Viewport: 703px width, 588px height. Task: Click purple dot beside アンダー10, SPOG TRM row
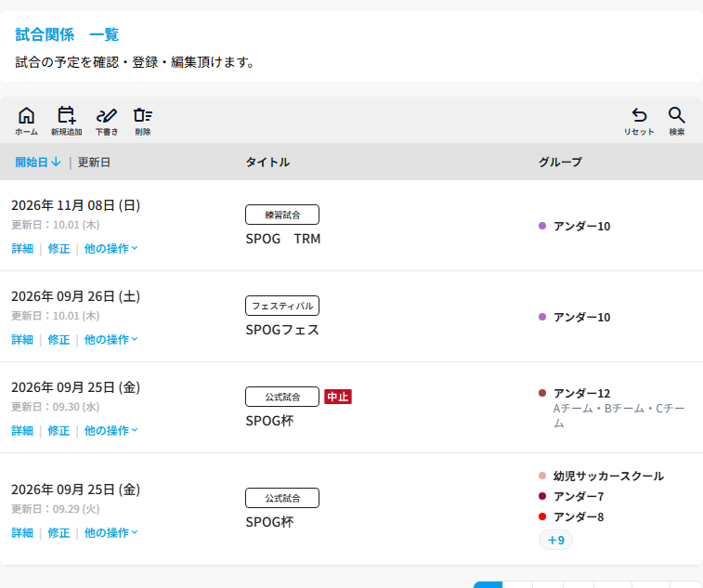click(542, 226)
